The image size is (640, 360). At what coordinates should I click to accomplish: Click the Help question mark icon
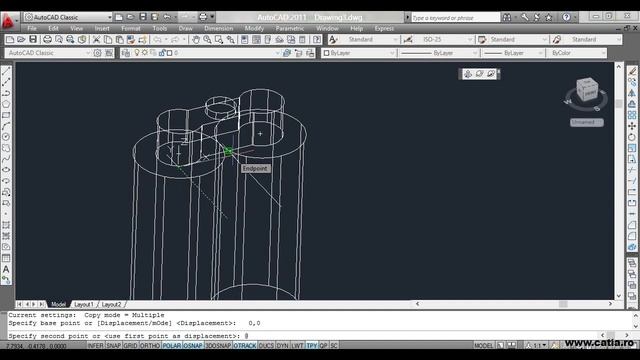[x=566, y=17]
